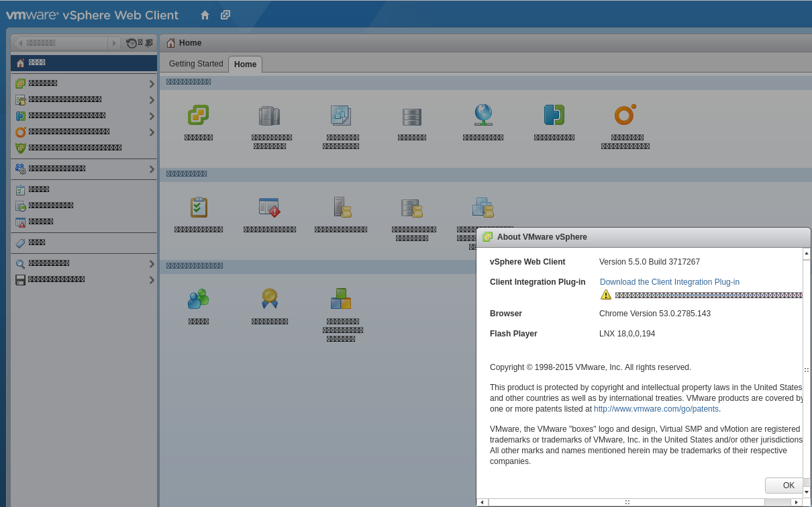Launch the Hybrid Cloud orange icon

pyautogui.click(x=625, y=114)
